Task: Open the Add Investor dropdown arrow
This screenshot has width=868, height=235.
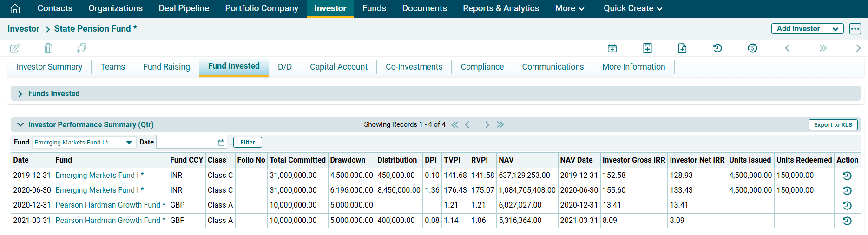Action: point(835,29)
